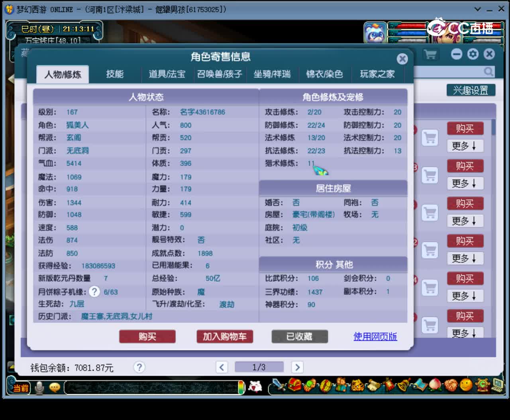Click the red 购买 button in dialog
The image size is (510, 420).
(147, 337)
